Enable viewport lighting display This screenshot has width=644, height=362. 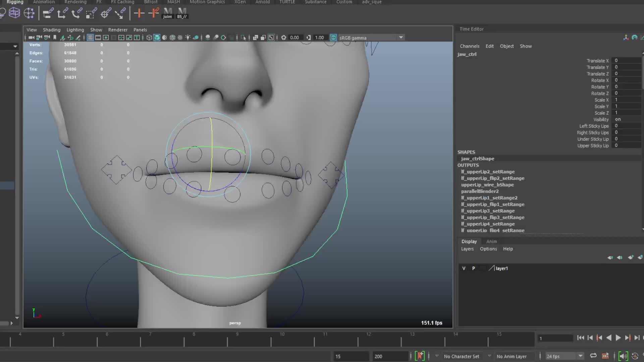[187, 38]
